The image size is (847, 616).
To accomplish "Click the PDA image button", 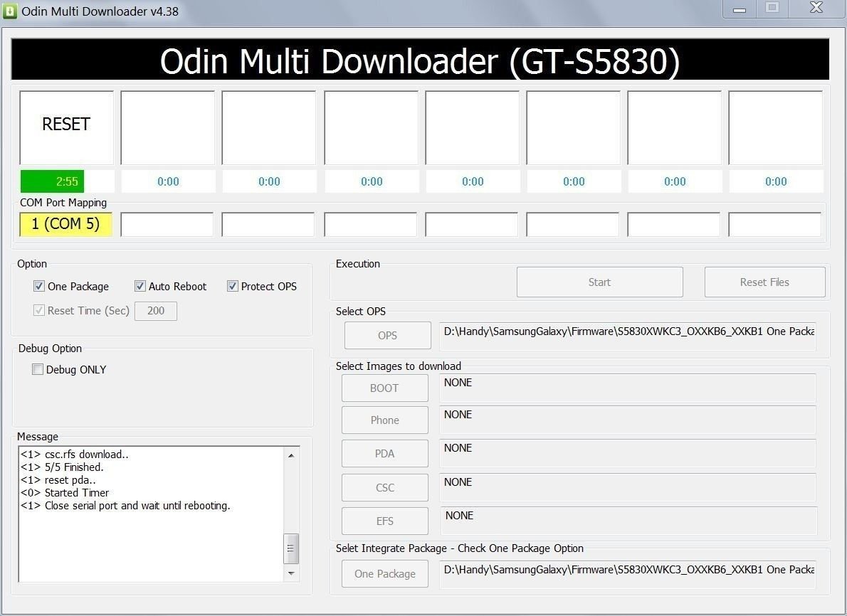I will [x=384, y=454].
